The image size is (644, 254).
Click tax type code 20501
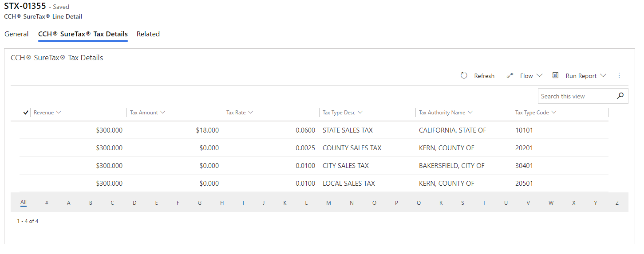[x=524, y=184]
